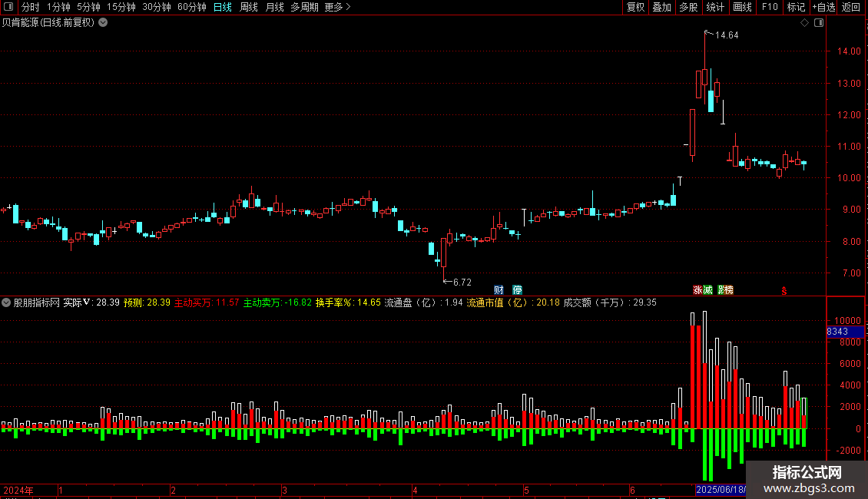Switch to 周线 weekly chart
Viewport: 868px width, 499px height.
(249, 7)
